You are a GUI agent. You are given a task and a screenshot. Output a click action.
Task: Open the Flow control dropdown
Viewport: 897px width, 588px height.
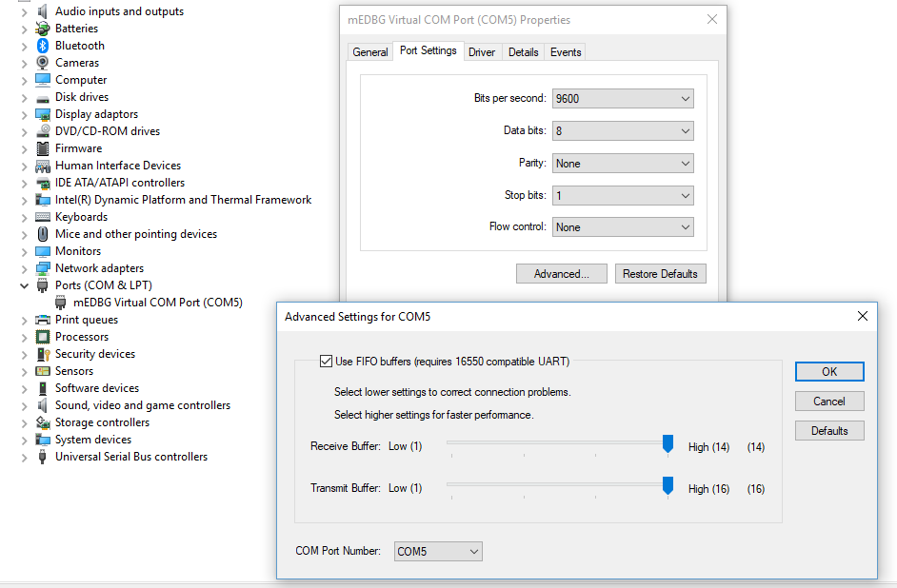(x=623, y=227)
